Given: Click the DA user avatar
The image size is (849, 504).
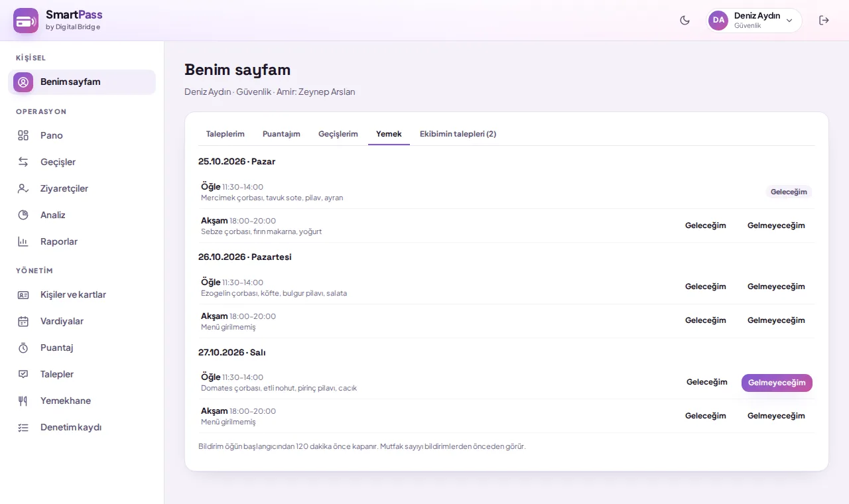Looking at the screenshot, I should (x=718, y=21).
